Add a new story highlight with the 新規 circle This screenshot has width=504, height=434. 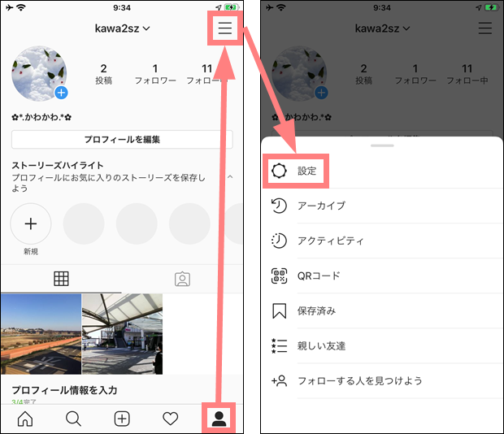click(x=31, y=224)
